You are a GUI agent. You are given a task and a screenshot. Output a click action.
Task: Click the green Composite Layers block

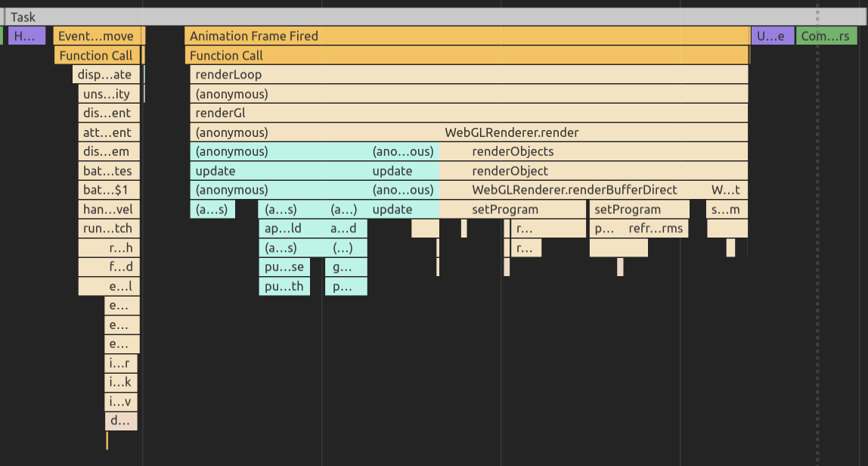[x=826, y=36]
